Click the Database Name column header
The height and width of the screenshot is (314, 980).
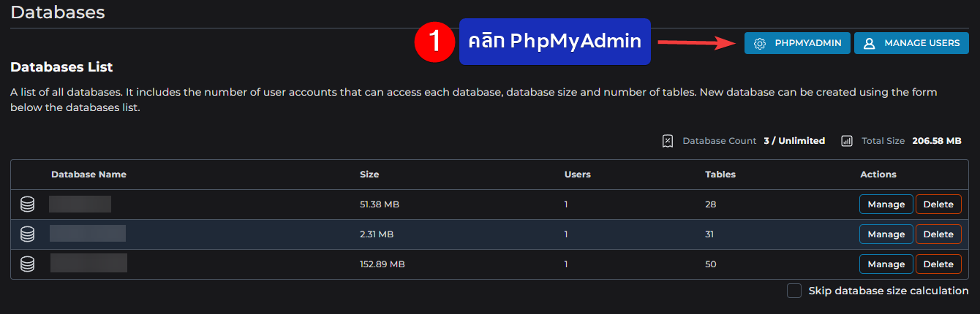88,175
